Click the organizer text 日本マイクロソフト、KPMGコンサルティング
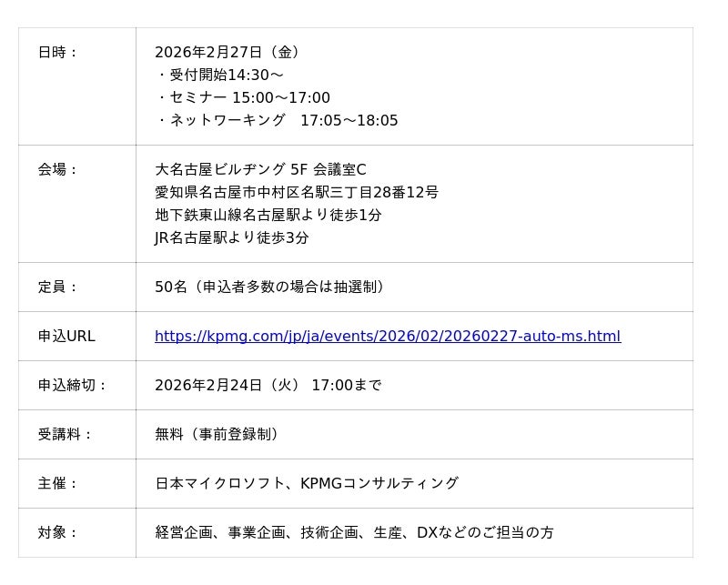The width and height of the screenshot is (728, 585). pyautogui.click(x=307, y=484)
